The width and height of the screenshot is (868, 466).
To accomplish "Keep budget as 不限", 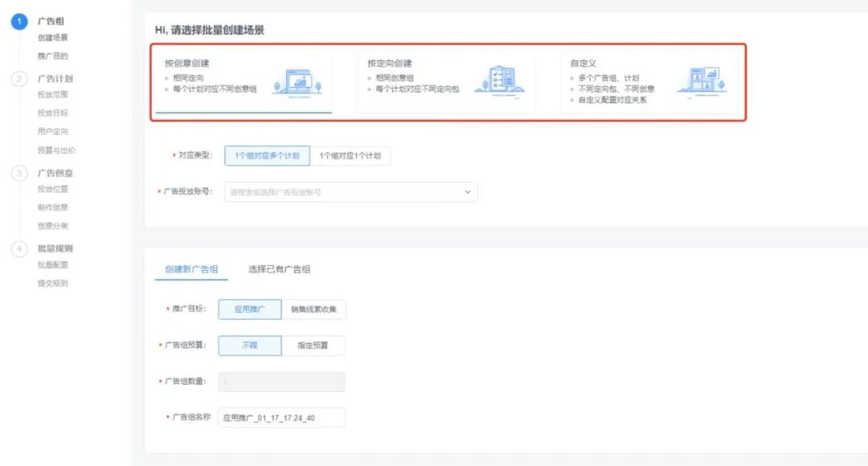I will point(250,345).
